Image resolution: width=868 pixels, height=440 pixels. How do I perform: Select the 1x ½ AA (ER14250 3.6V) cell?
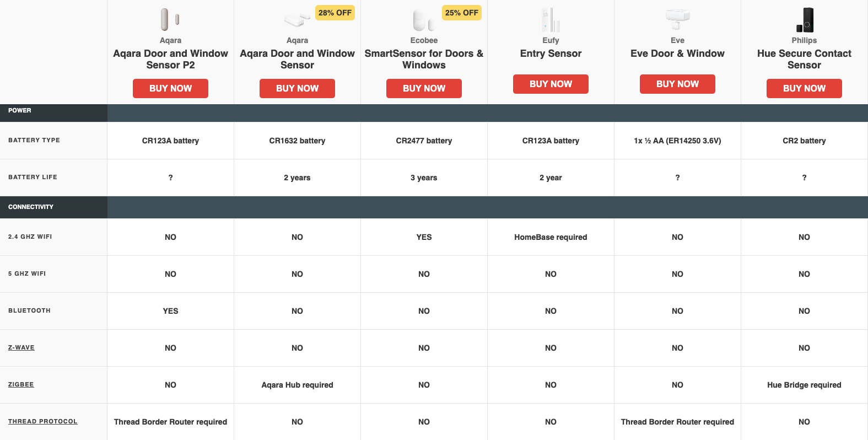(x=677, y=141)
